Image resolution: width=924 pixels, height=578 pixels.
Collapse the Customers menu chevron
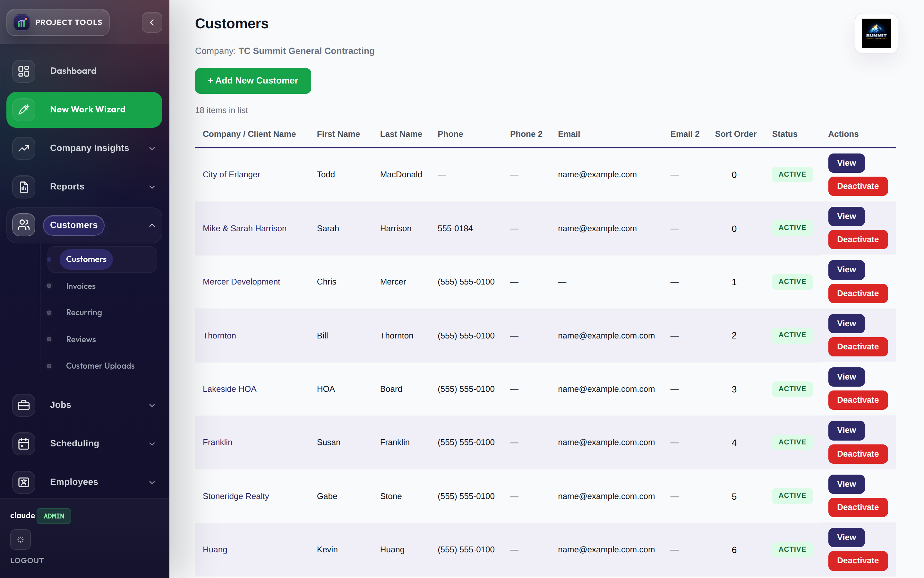pyautogui.click(x=152, y=225)
